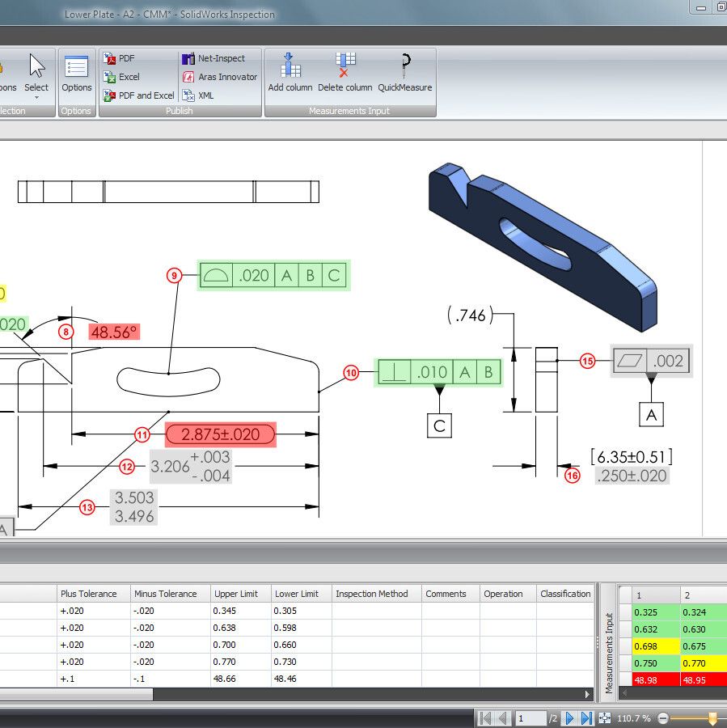
Task: Launch the QuickMeasure tool
Action: point(404,72)
